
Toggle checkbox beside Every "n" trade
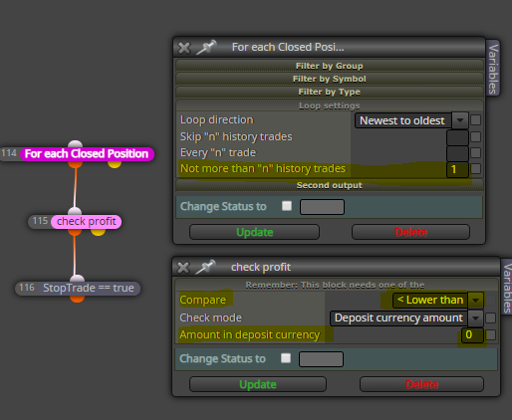476,152
